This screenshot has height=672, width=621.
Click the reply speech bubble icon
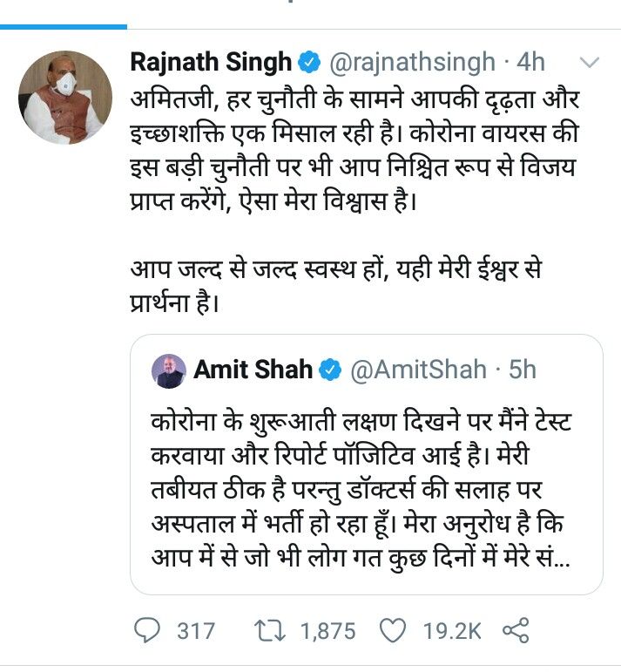coord(151,631)
